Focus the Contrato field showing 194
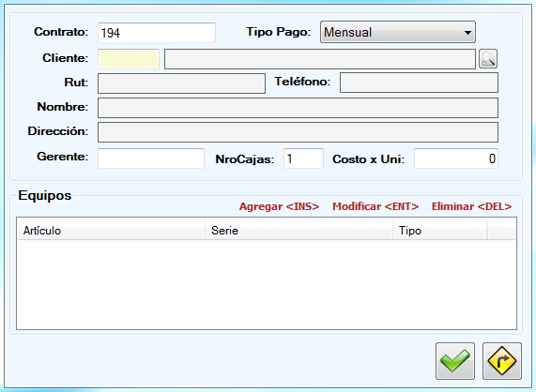This screenshot has width=536, height=392. click(157, 33)
